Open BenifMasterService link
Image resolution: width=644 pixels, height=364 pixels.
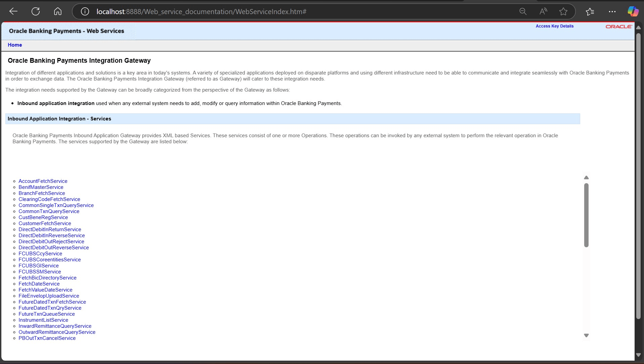coord(41,187)
